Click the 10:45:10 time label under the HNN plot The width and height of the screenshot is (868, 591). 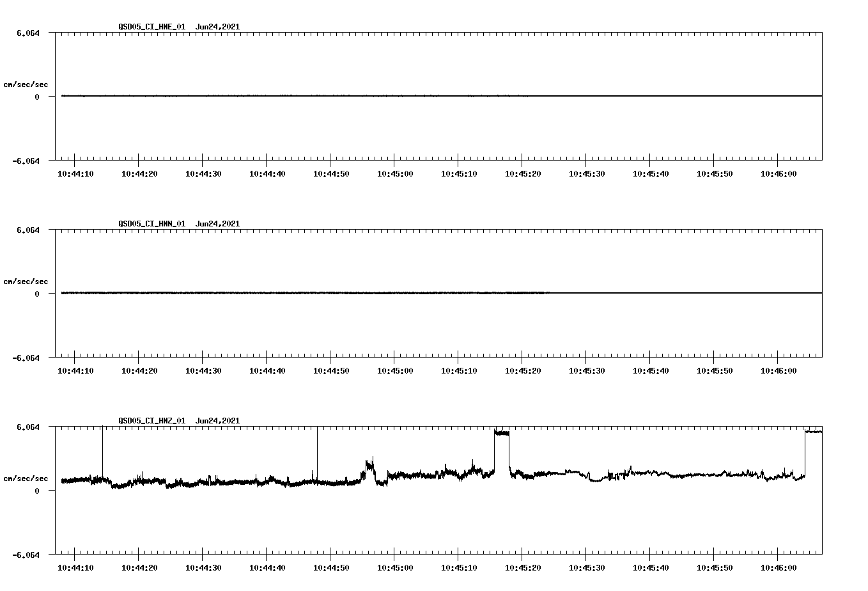click(x=459, y=371)
